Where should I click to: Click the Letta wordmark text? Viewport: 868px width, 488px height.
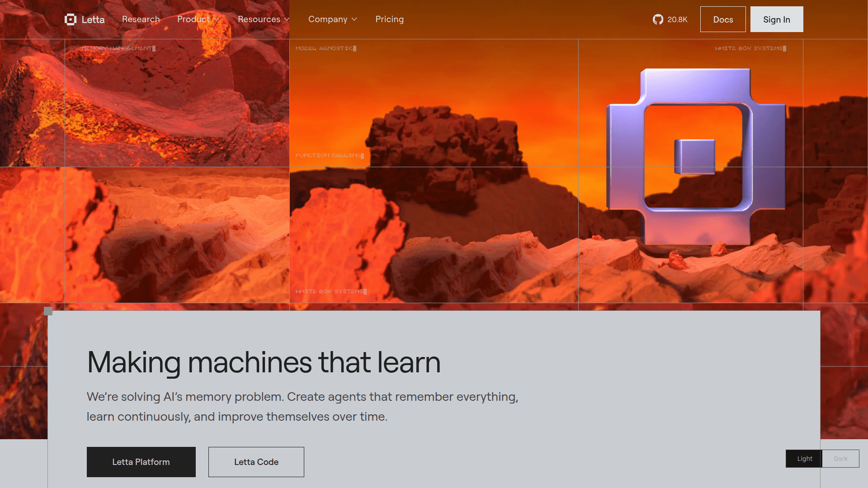93,19
